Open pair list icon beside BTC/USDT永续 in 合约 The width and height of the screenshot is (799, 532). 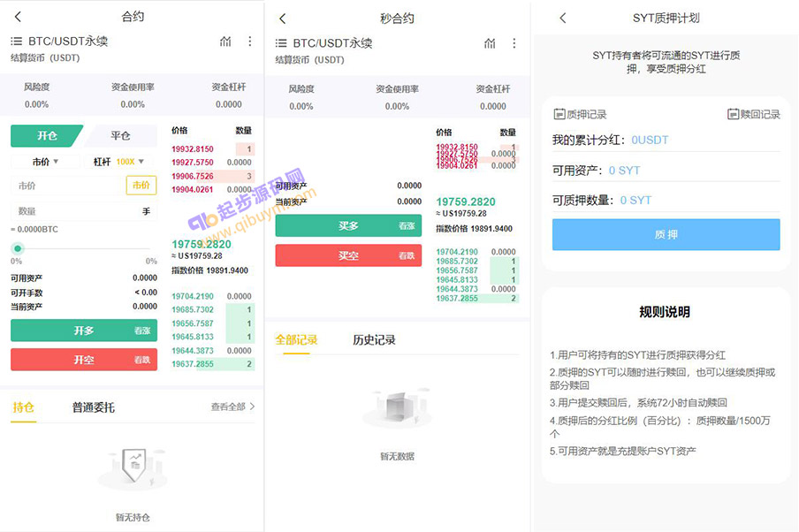click(x=16, y=42)
